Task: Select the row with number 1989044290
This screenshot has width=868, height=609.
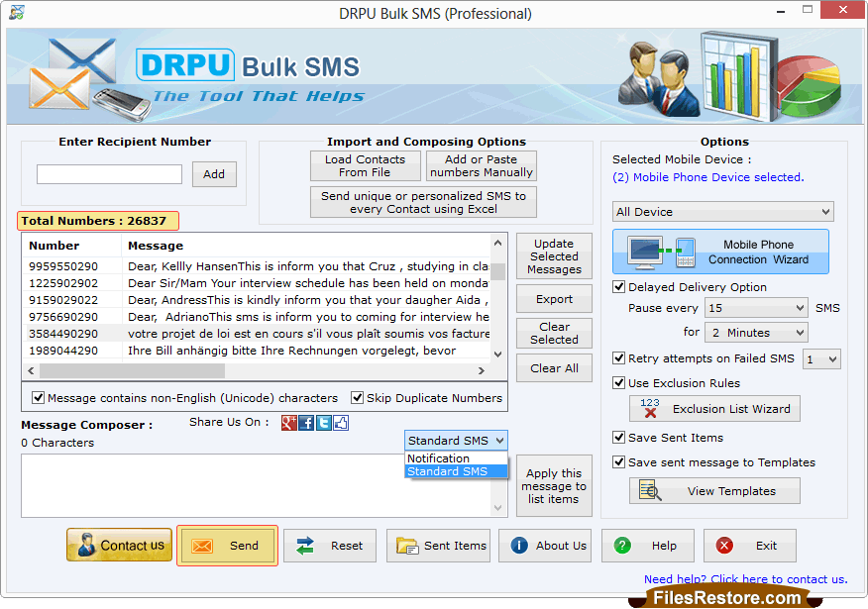Action: point(257,351)
